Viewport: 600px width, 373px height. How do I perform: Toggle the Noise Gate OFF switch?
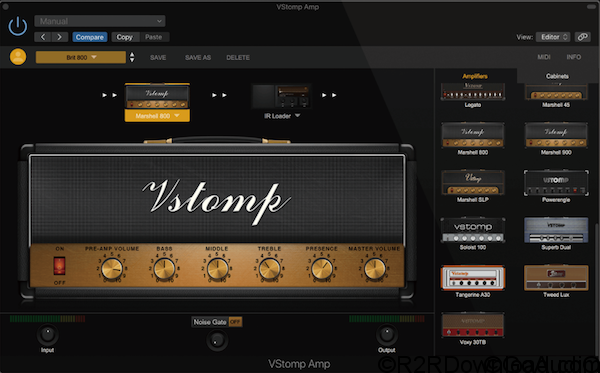235,322
